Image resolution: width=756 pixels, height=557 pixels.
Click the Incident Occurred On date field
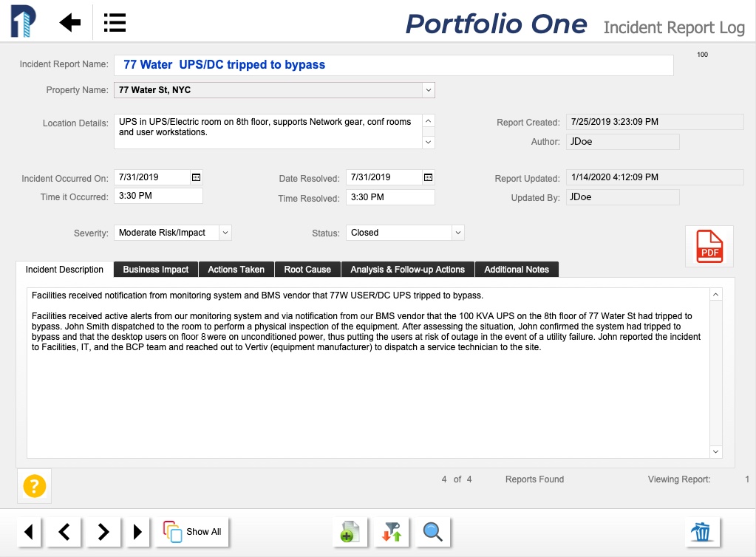(x=152, y=177)
